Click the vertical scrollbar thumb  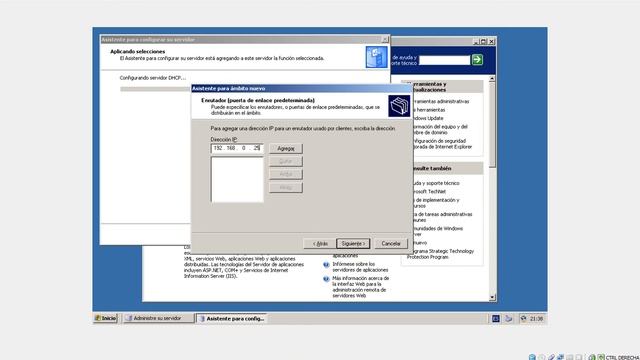[x=492, y=124]
